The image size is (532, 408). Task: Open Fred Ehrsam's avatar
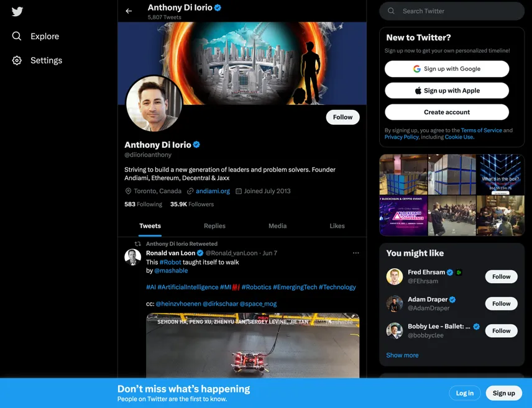pos(394,277)
